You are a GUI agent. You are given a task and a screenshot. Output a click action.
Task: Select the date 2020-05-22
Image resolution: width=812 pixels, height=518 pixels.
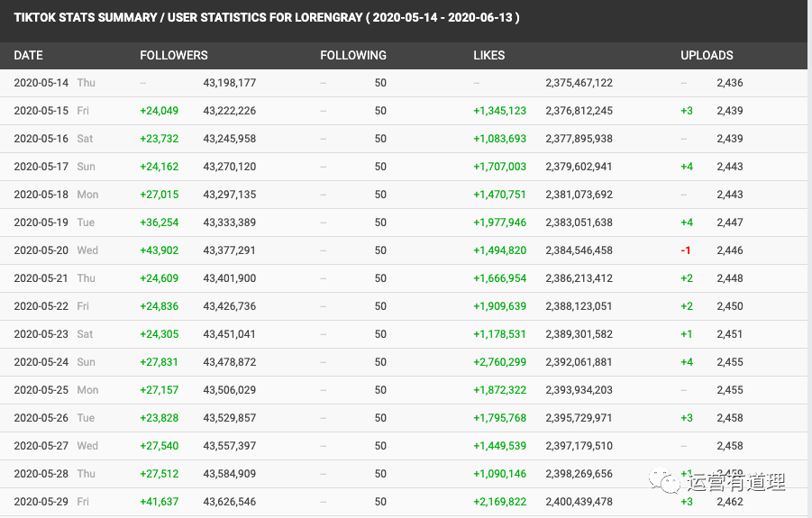pos(41,306)
